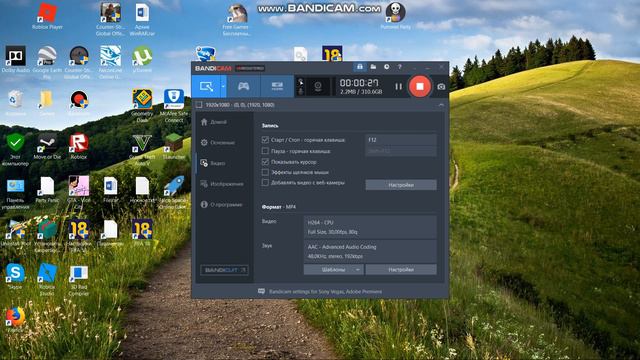Open the green checkmark shield desktop icon
This screenshot has width=640, height=360.
click(x=16, y=149)
